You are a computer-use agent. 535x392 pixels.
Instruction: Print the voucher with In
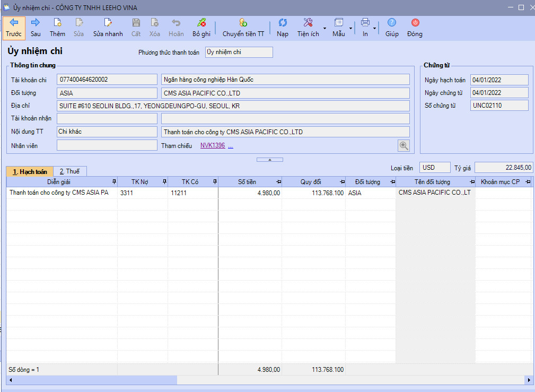tap(365, 28)
